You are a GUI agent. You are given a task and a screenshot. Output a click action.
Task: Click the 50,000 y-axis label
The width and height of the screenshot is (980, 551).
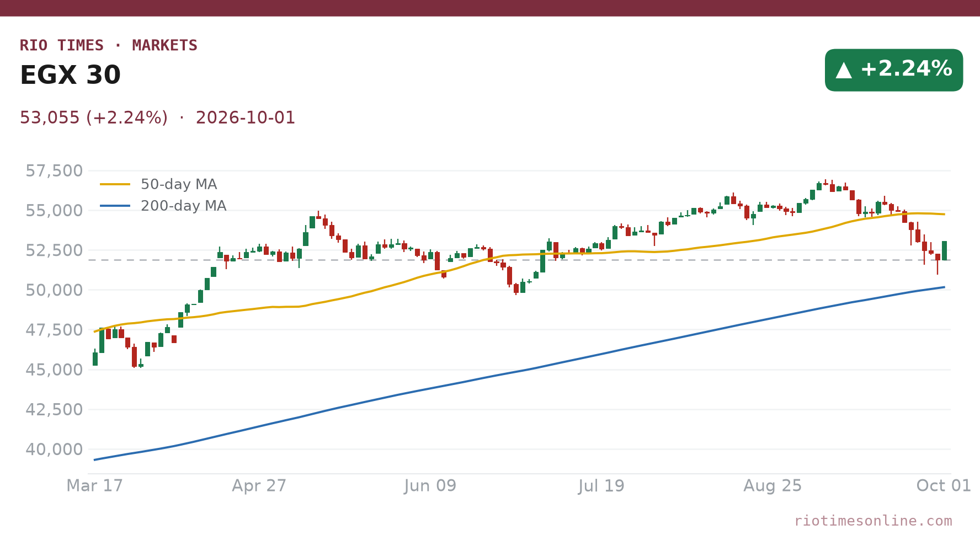click(x=55, y=290)
